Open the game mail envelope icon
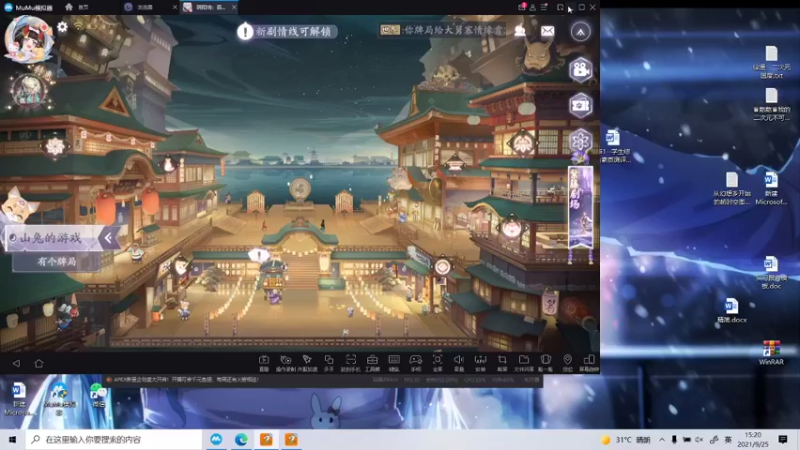The height and width of the screenshot is (450, 800). 547,31
